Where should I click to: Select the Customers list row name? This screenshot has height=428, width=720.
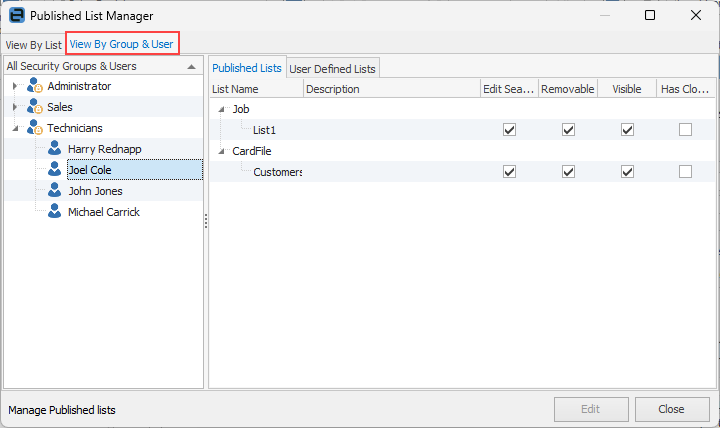click(x=277, y=172)
